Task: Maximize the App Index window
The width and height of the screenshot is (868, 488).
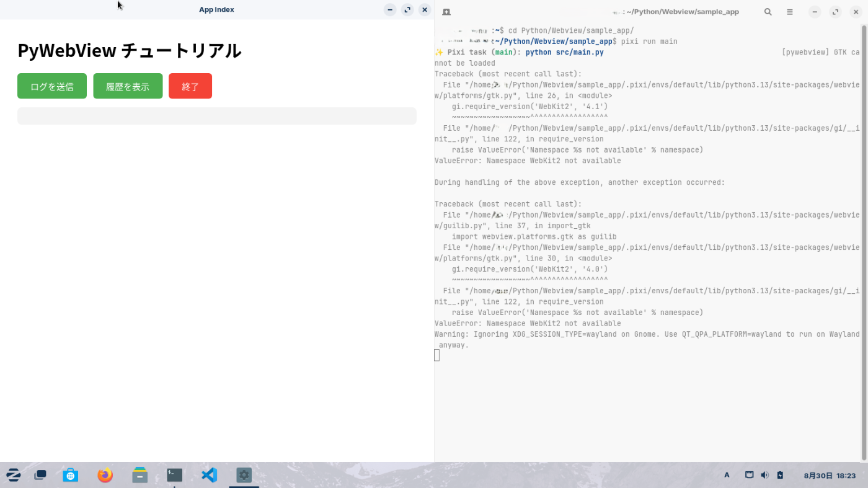Action: pyautogui.click(x=407, y=9)
